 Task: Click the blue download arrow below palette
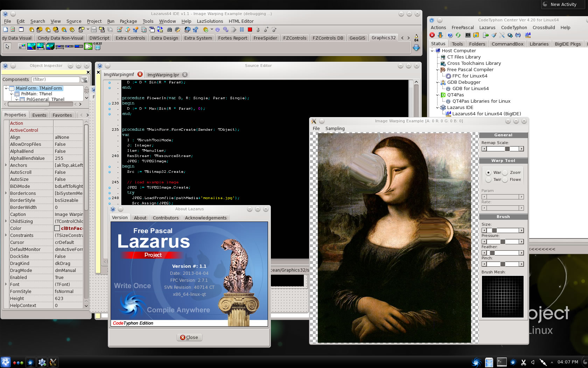416,48
